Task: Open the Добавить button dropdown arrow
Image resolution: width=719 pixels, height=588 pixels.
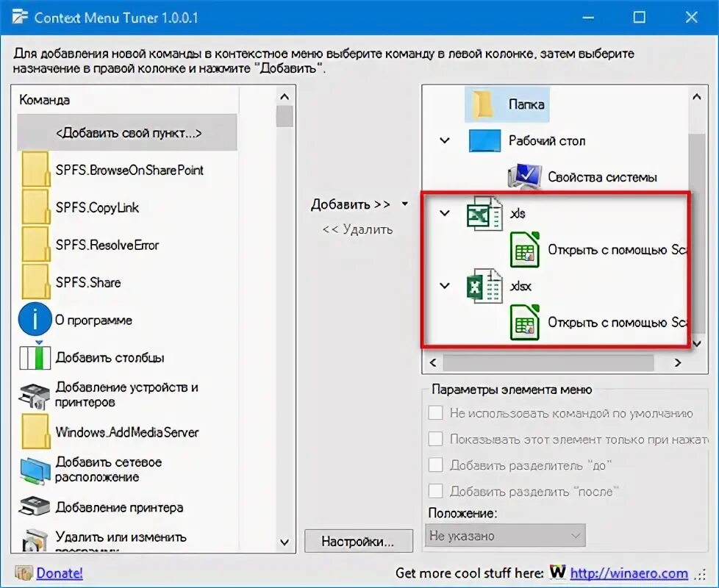Action: (405, 204)
